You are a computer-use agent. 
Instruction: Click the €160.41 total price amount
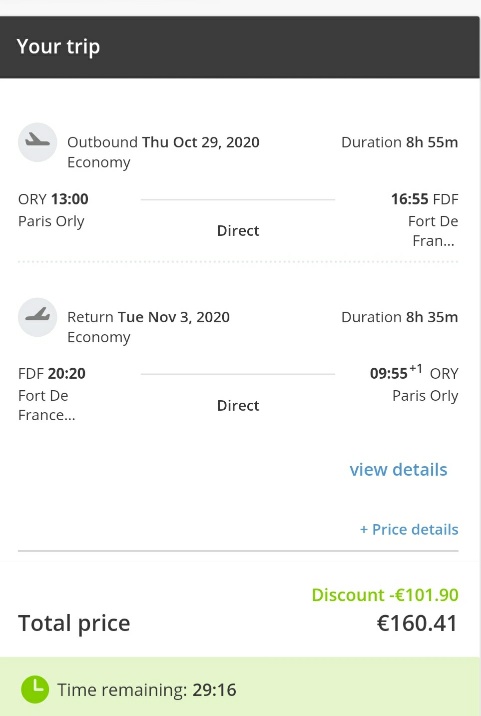pyautogui.click(x=417, y=623)
